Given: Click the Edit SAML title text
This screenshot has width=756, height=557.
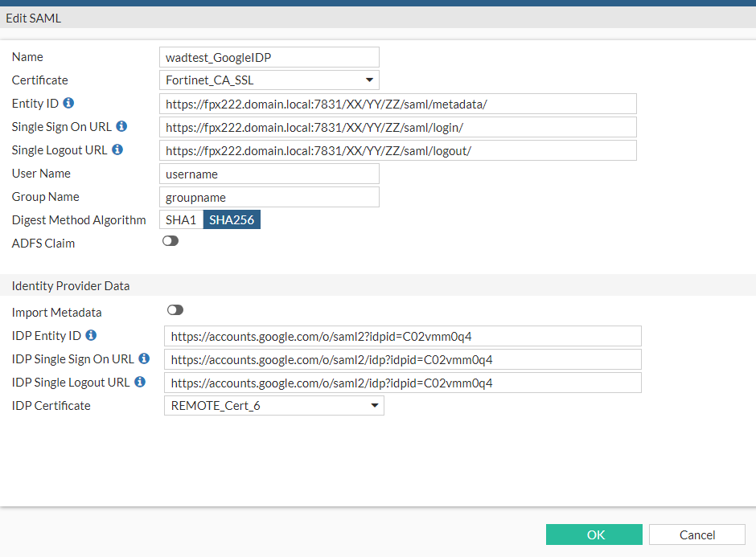Looking at the screenshot, I should coord(33,18).
